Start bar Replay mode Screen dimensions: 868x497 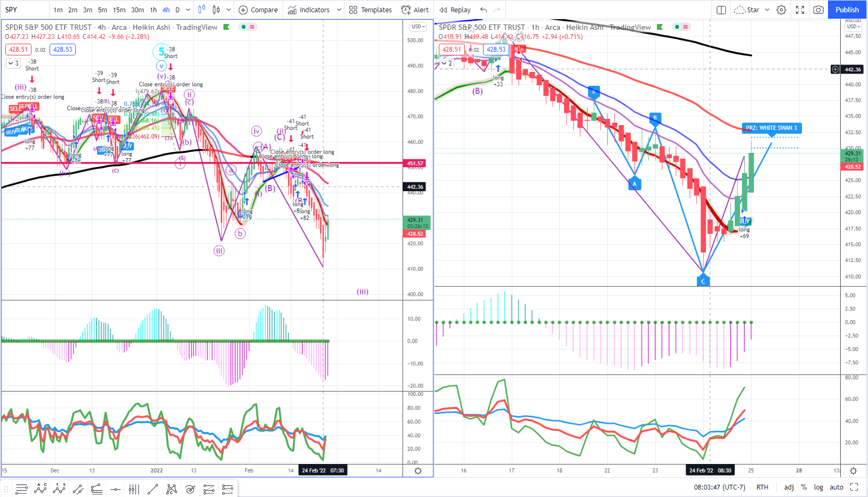tap(455, 10)
